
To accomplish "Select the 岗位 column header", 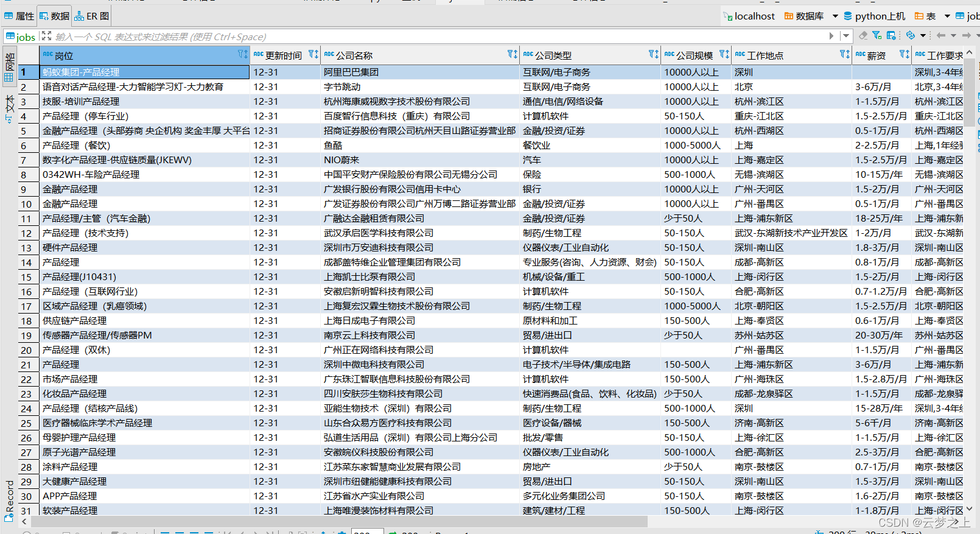I will [145, 55].
